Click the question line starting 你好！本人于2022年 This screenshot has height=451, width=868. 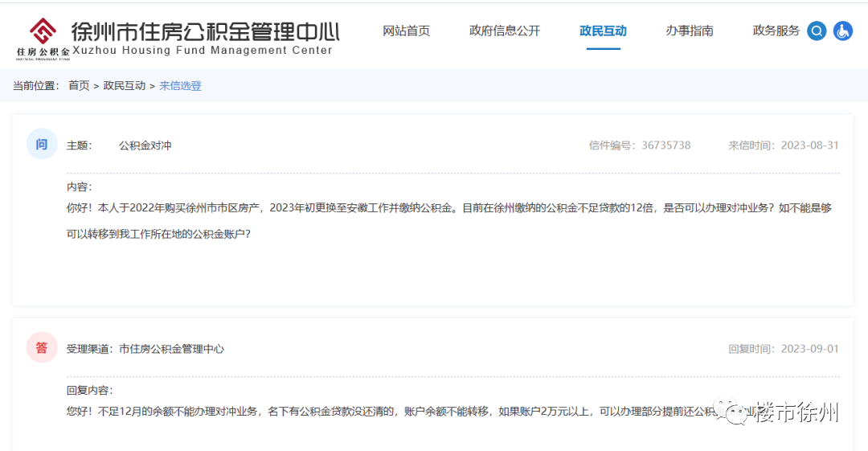tap(449, 208)
